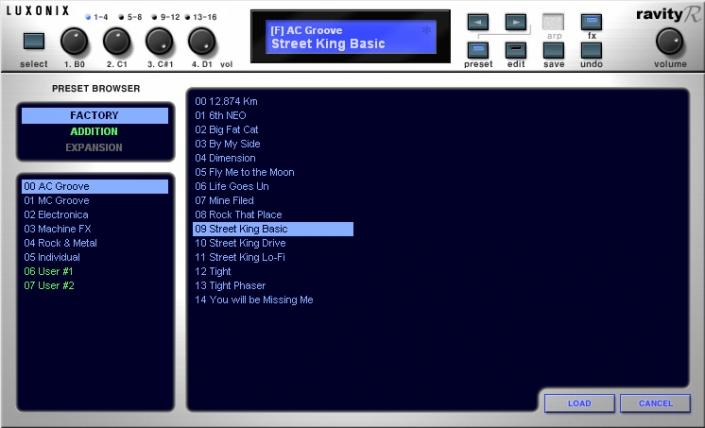Click the 1. B0 layer knob

(74, 41)
